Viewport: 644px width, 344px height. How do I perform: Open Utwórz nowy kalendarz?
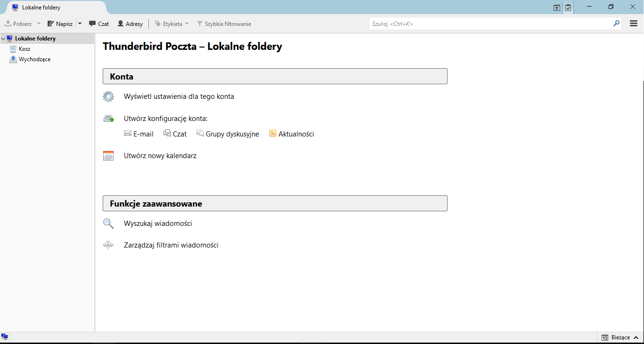[160, 156]
